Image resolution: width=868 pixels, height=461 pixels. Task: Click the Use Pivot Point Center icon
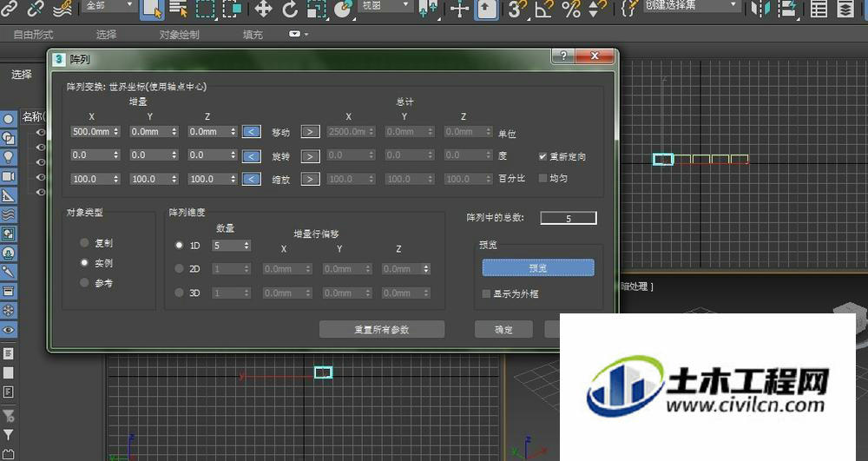428,9
